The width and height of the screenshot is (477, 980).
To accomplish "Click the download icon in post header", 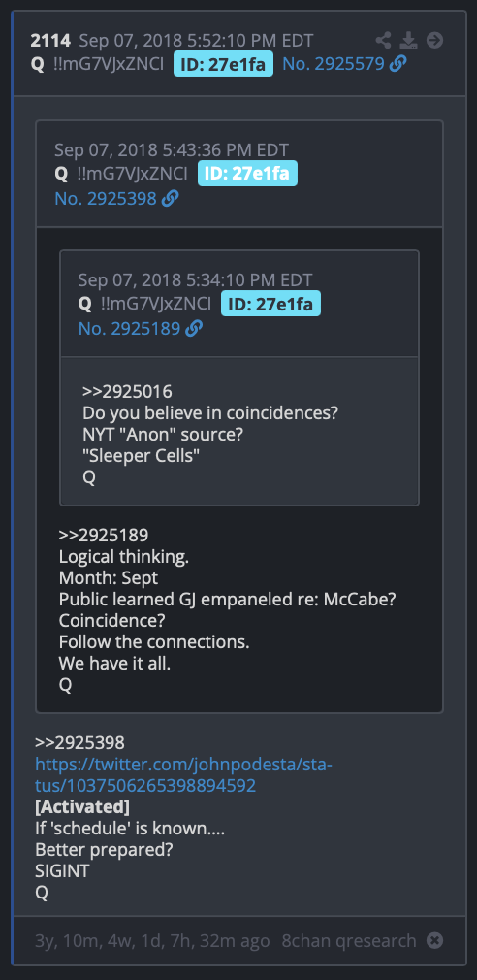I will point(408,42).
